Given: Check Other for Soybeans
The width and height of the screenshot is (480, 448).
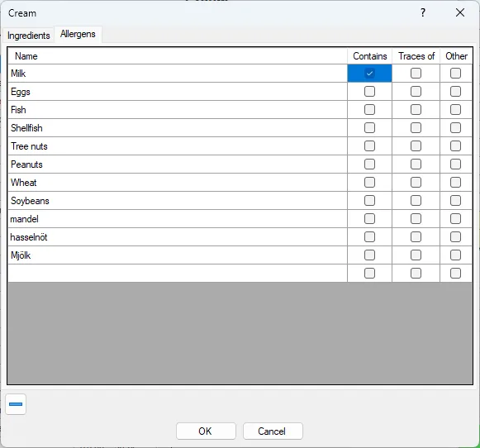Looking at the screenshot, I should pyautogui.click(x=455, y=201).
